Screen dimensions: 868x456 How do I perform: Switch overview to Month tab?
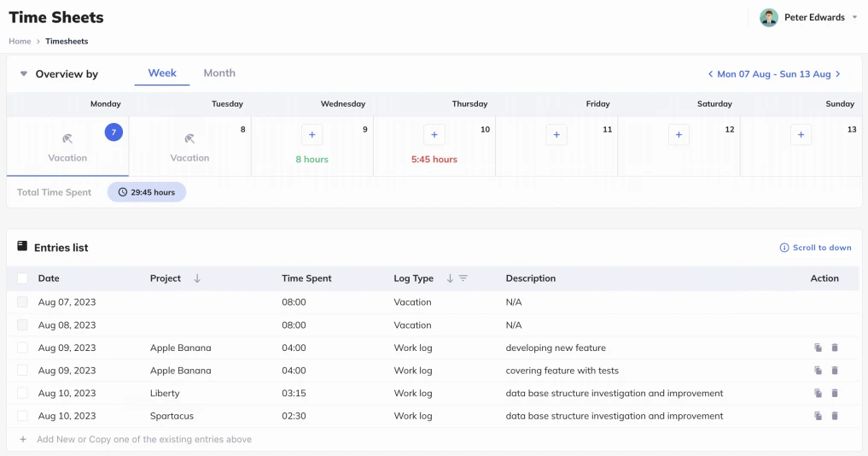[219, 73]
